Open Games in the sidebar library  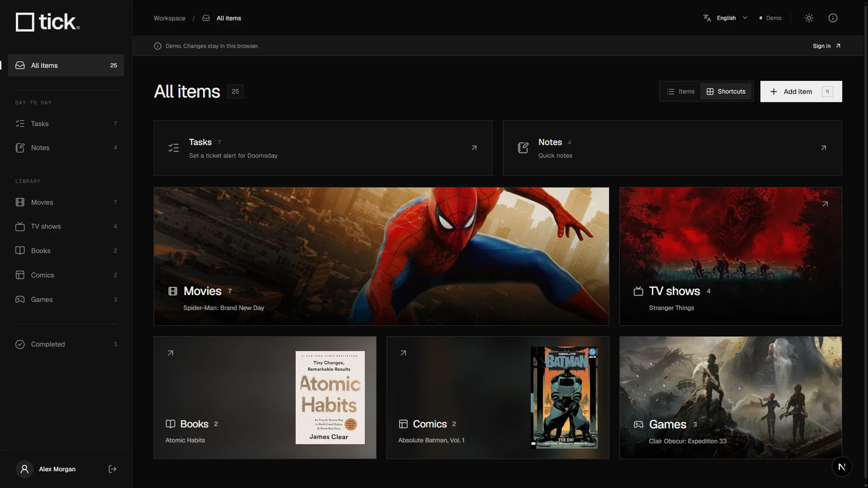point(66,299)
